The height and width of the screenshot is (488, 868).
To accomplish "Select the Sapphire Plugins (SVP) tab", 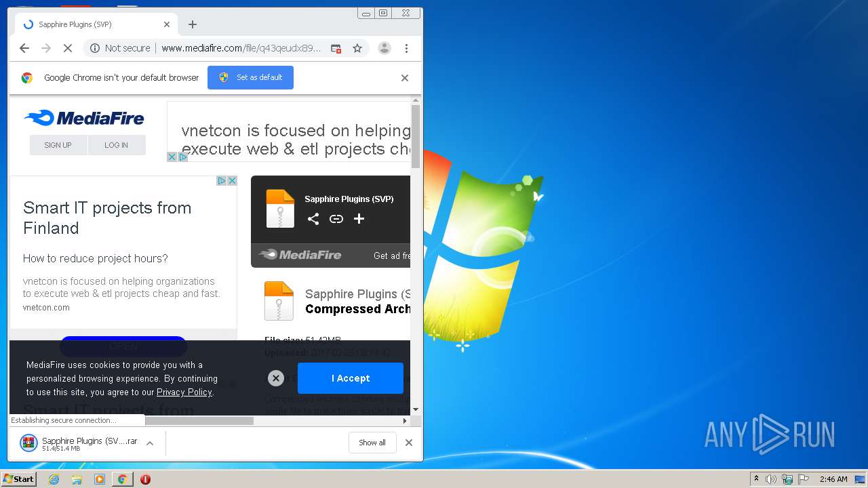I will [96, 24].
